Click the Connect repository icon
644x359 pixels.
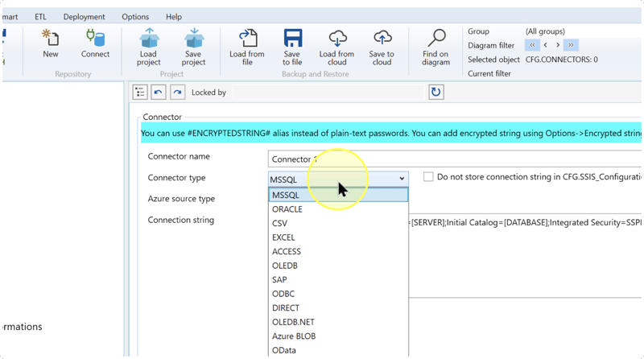pos(95,43)
